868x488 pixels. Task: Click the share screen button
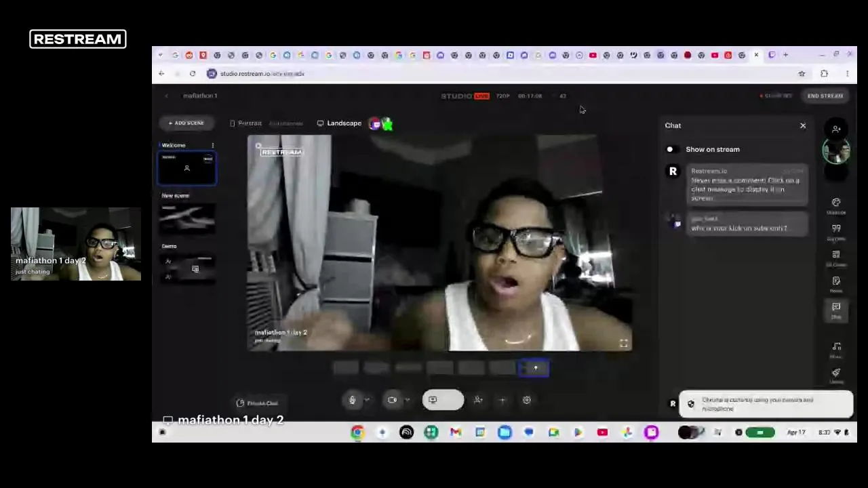pyautogui.click(x=443, y=400)
